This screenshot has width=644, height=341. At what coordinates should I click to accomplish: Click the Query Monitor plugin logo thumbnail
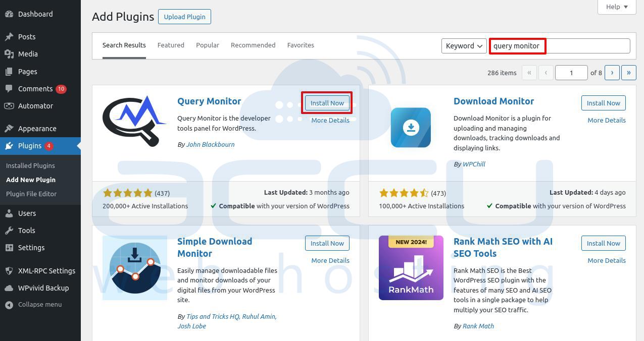click(135, 121)
